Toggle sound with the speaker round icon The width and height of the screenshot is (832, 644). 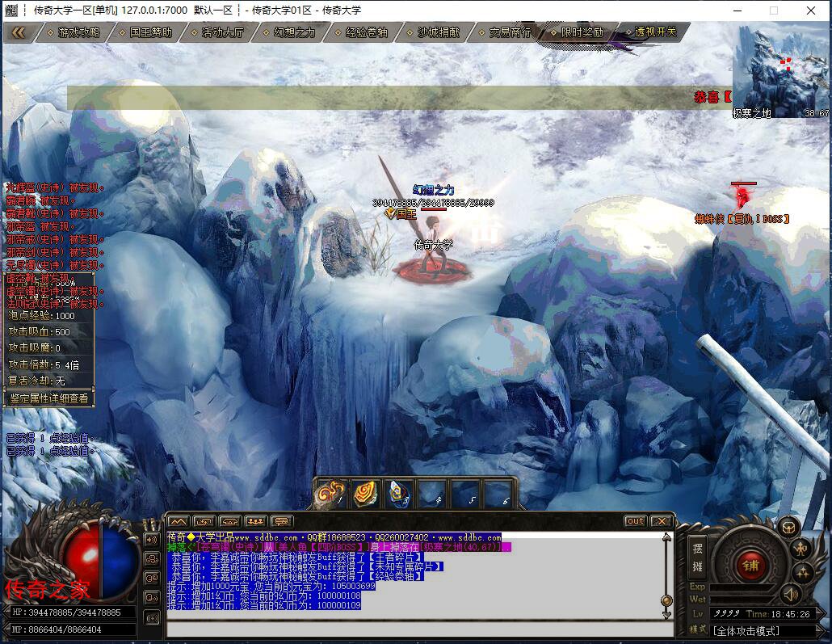[x=791, y=594]
